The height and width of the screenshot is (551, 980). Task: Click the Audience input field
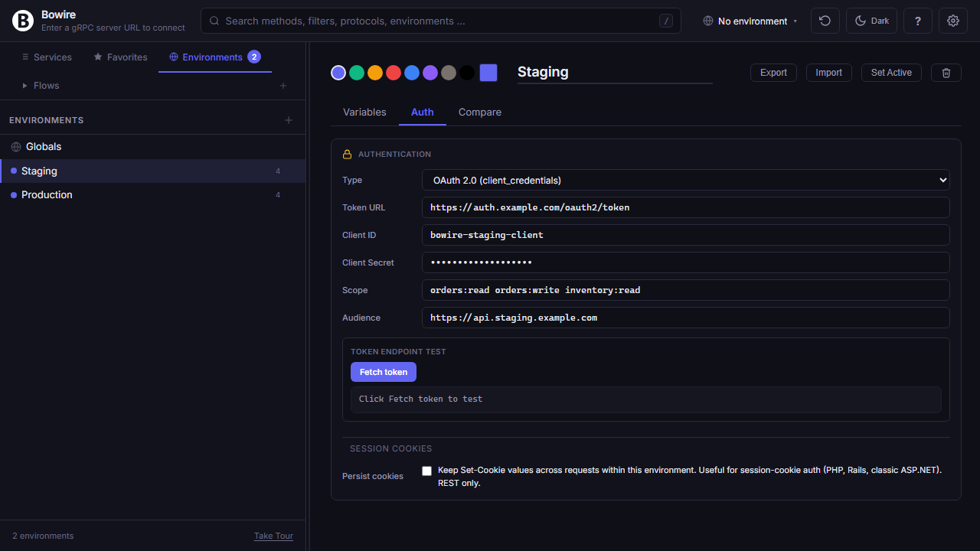686,318
